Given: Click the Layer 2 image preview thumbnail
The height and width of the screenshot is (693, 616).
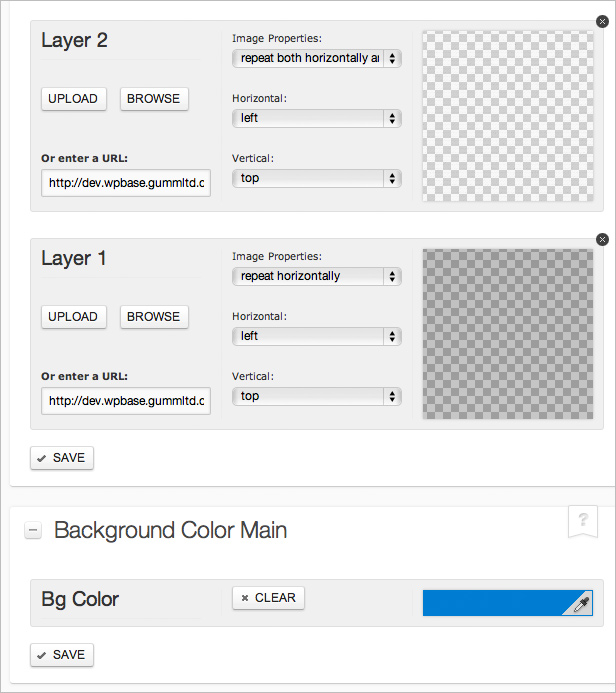Looking at the screenshot, I should (x=508, y=116).
